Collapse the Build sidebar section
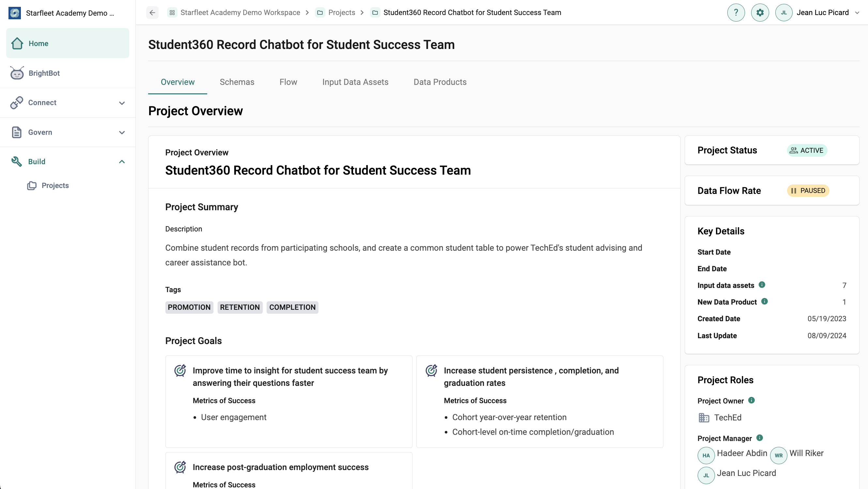The width and height of the screenshot is (868, 489). [68, 162]
